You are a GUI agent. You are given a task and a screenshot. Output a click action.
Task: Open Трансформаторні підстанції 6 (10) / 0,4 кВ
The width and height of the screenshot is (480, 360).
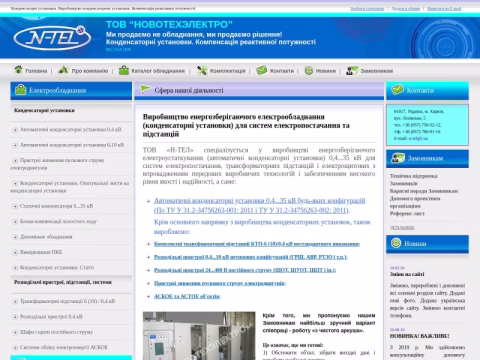point(67,301)
